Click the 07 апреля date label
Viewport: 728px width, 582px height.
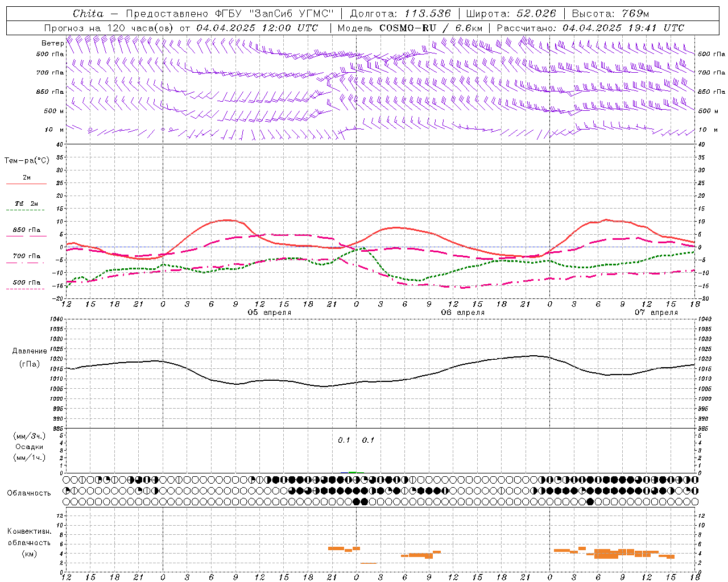tap(656, 313)
